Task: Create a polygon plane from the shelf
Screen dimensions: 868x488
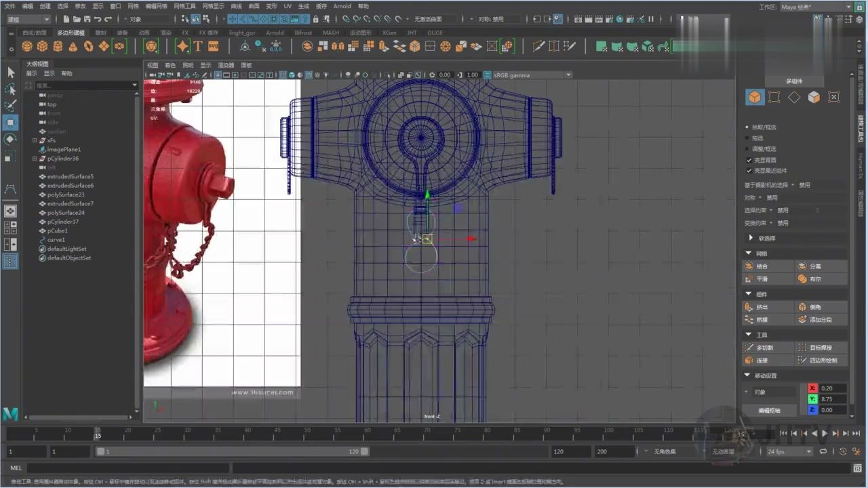Action: click(104, 46)
